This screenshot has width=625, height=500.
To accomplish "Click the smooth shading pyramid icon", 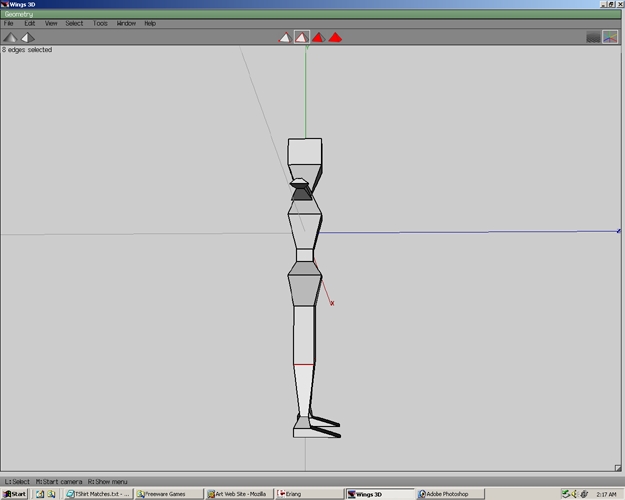I will (10, 37).
